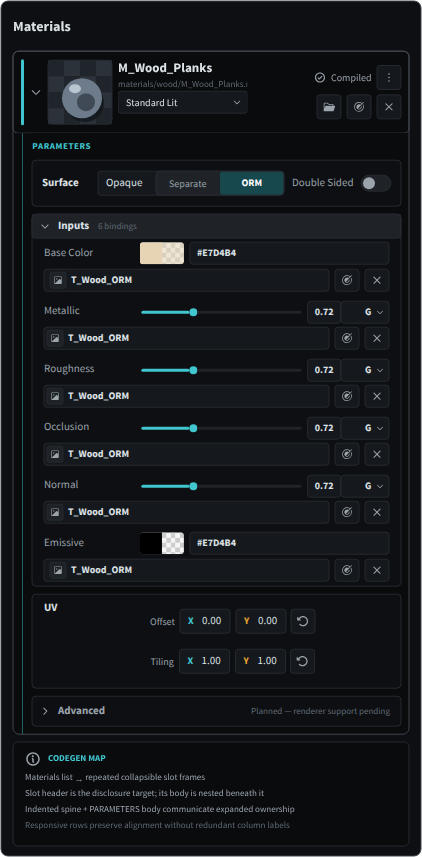Reset the UV Offset values
The height and width of the screenshot is (857, 422).
[303, 621]
